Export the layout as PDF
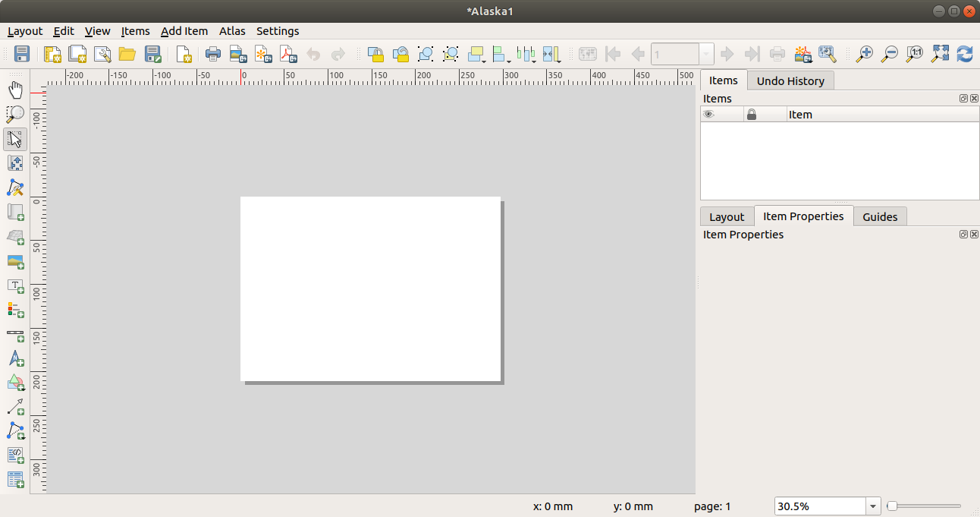Viewport: 980px width, 517px height. (288, 54)
